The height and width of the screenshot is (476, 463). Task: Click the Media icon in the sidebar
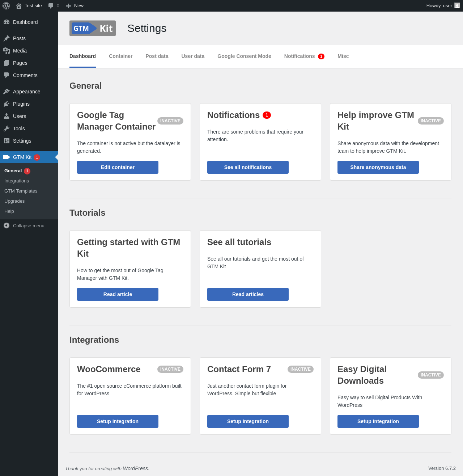(x=7, y=51)
